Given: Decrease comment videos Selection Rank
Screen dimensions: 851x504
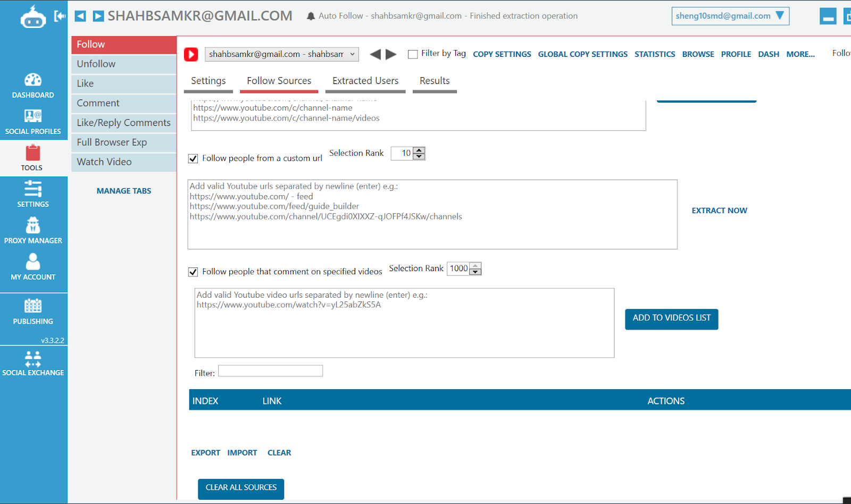Looking at the screenshot, I should click(x=475, y=272).
